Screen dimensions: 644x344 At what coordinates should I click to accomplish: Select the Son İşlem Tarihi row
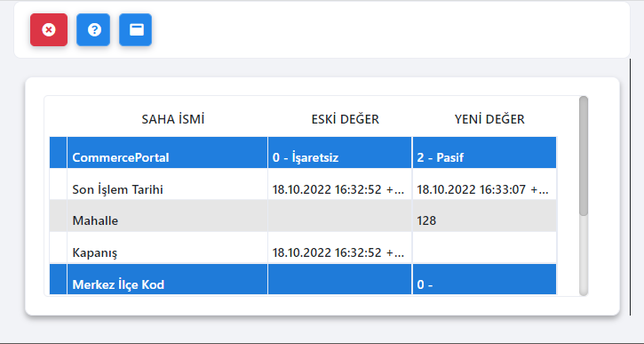tap(303, 184)
